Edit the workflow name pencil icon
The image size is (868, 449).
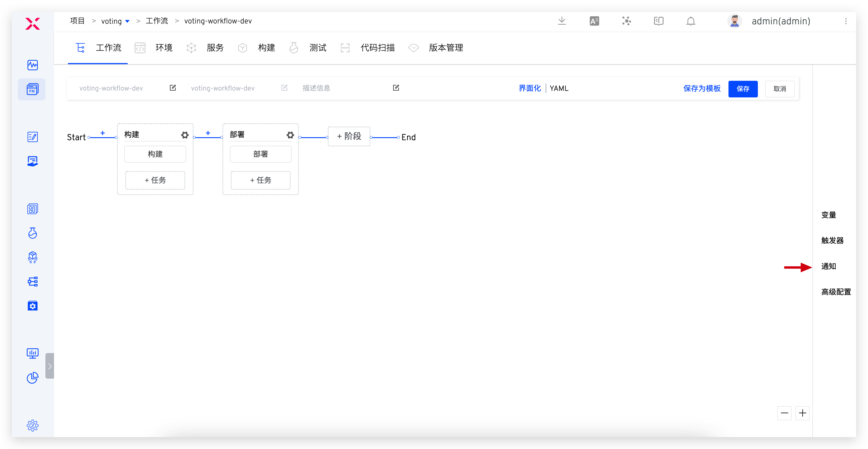(173, 88)
